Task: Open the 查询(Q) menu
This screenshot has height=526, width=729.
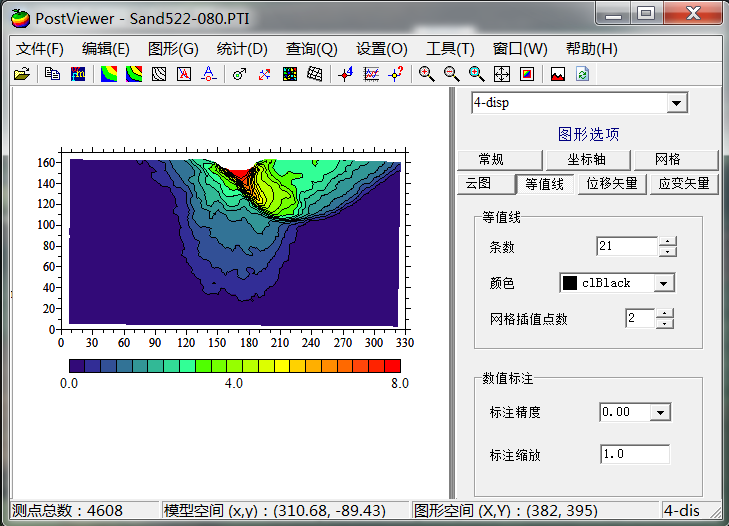Action: click(311, 49)
